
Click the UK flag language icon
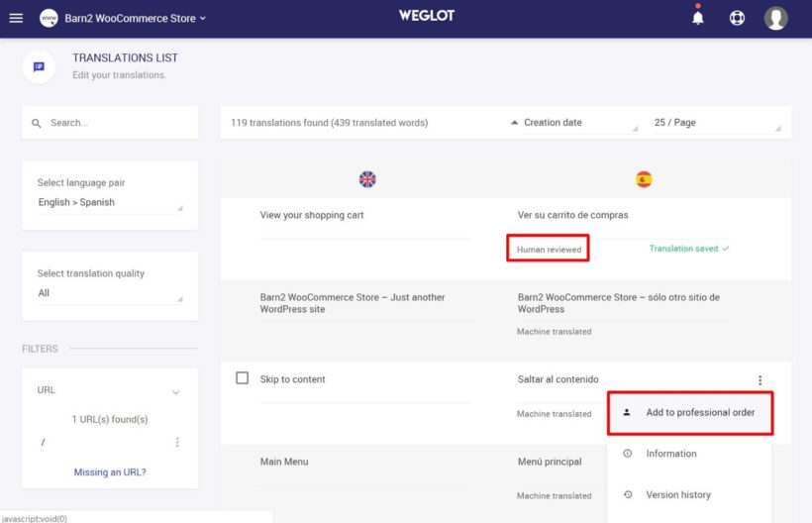tap(367, 179)
